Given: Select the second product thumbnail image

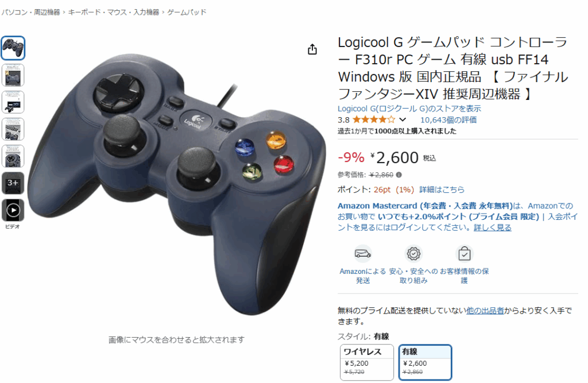Looking at the screenshot, I should pyautogui.click(x=13, y=75).
